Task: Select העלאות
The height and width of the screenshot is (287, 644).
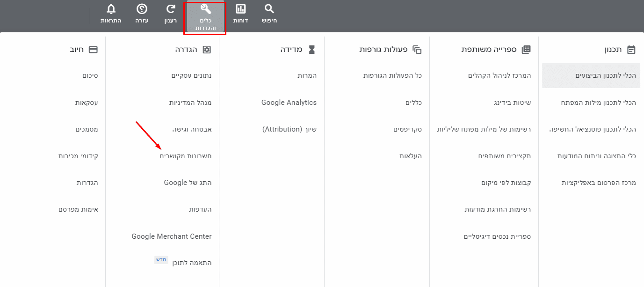Action: coord(411,156)
